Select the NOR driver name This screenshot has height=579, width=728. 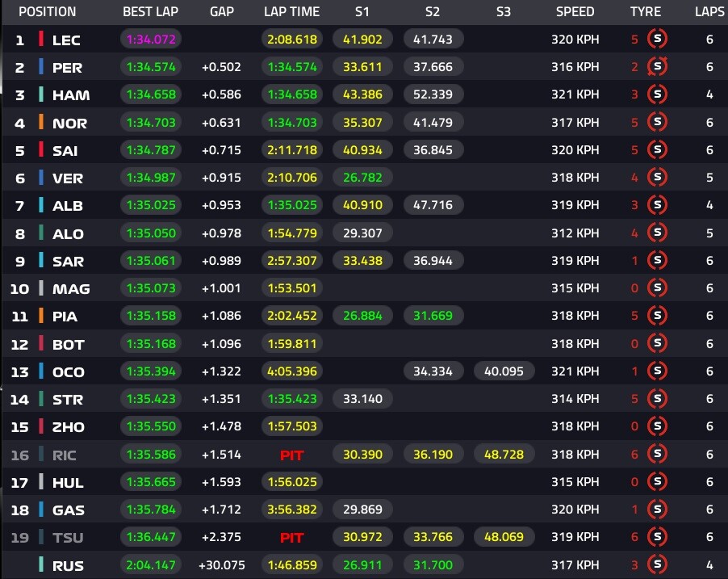69,123
